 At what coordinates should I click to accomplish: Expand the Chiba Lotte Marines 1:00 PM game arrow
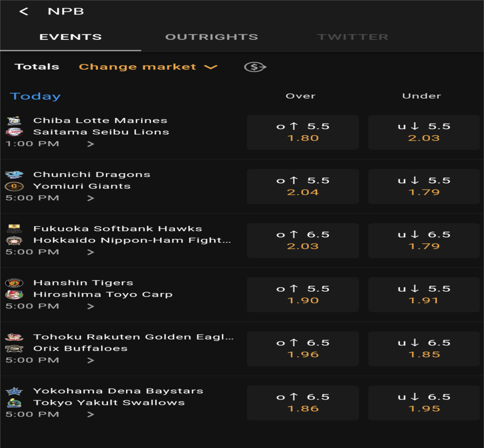click(x=91, y=144)
